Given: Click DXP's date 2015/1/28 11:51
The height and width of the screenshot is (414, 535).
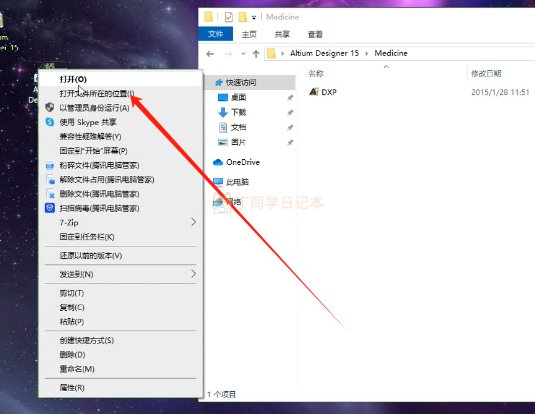Looking at the screenshot, I should point(500,92).
